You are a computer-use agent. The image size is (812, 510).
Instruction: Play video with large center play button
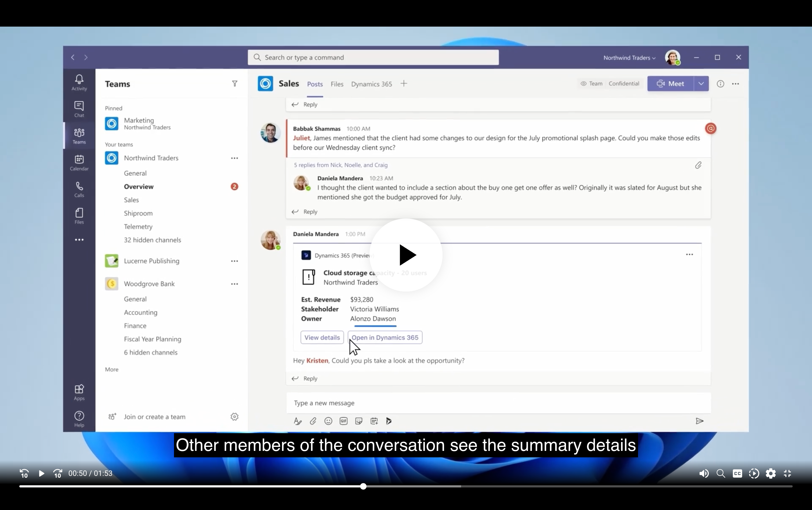pos(406,255)
